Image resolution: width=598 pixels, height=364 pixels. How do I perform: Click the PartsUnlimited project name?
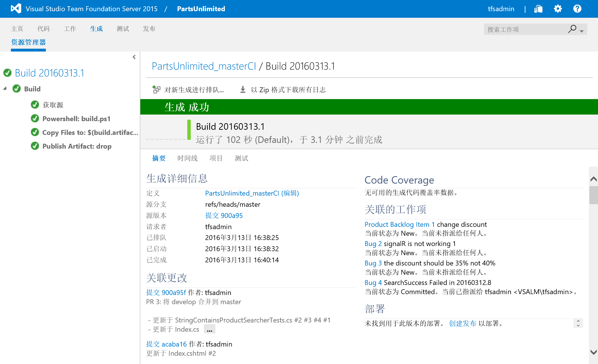point(201,9)
